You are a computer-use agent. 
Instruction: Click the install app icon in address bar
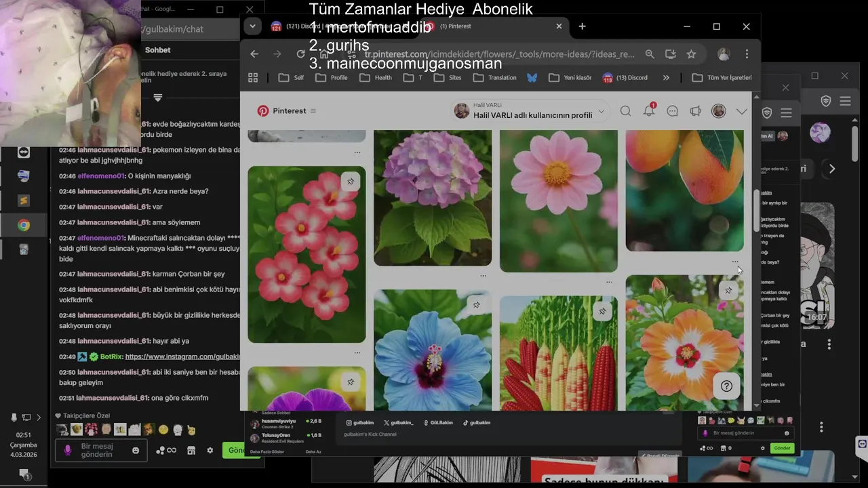tap(670, 54)
